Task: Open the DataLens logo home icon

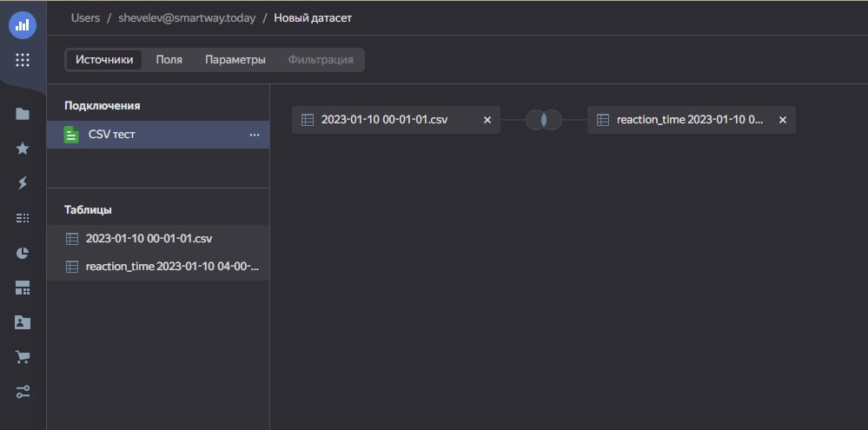Action: point(23,25)
